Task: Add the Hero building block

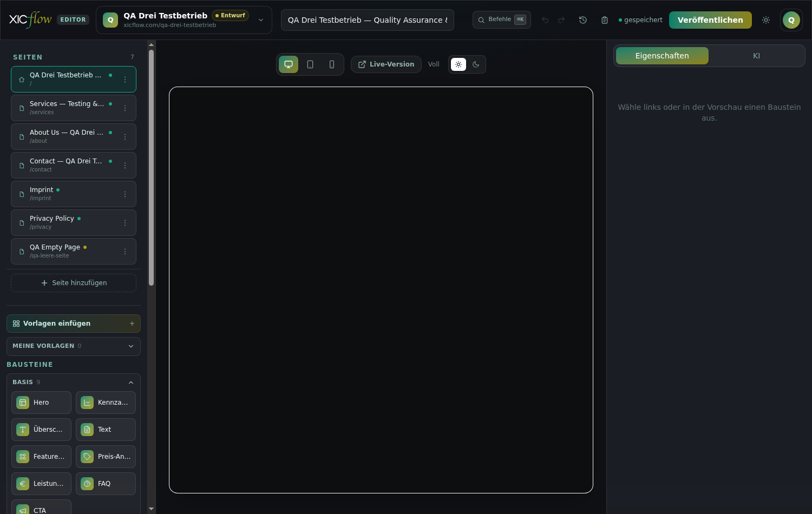Action: [41, 403]
